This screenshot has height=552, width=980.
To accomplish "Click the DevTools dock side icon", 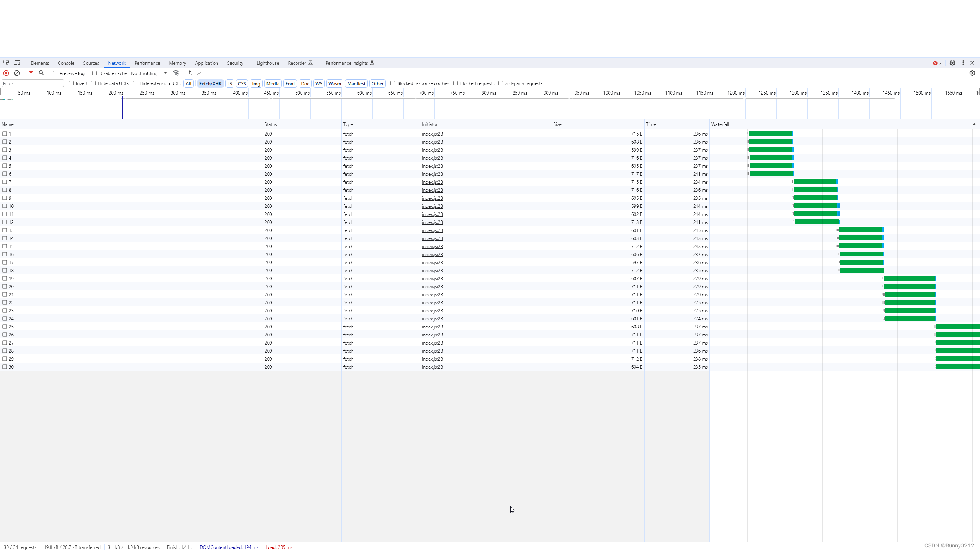I will (963, 63).
